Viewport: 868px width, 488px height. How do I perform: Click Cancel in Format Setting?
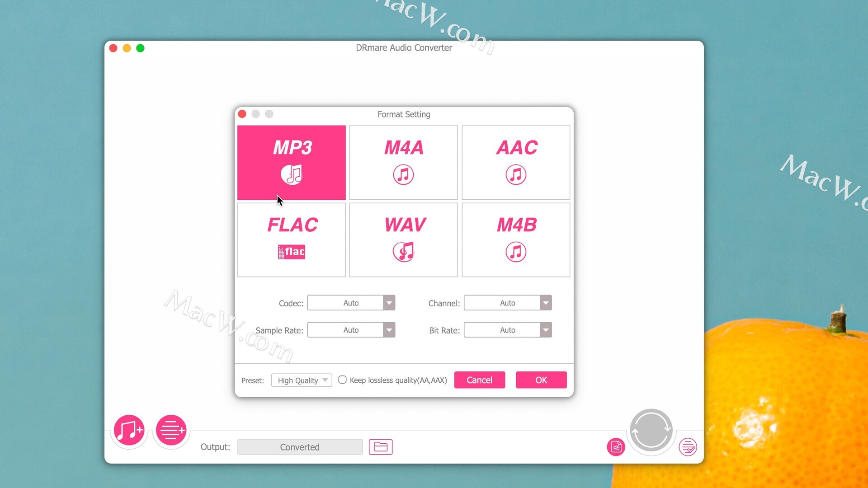(x=479, y=380)
